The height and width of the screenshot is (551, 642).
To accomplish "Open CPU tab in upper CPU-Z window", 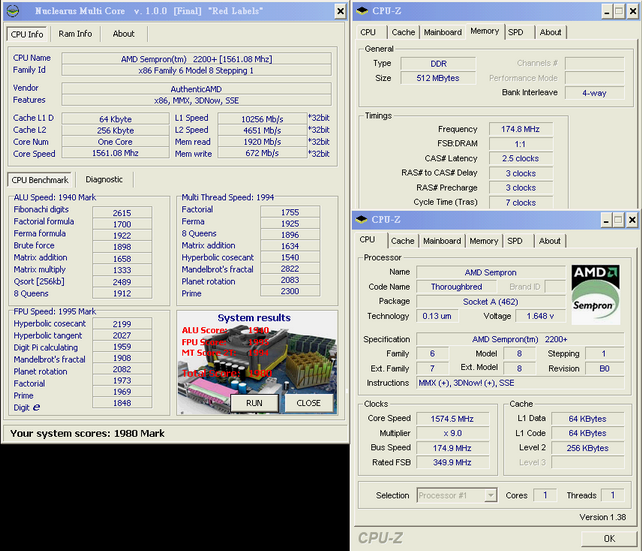I will click(368, 32).
